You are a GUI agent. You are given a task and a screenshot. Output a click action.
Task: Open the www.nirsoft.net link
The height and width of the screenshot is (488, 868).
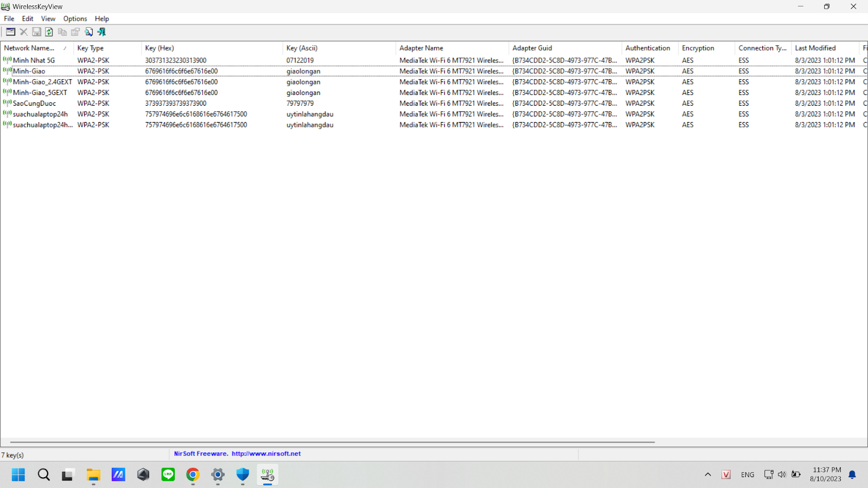pyautogui.click(x=266, y=453)
